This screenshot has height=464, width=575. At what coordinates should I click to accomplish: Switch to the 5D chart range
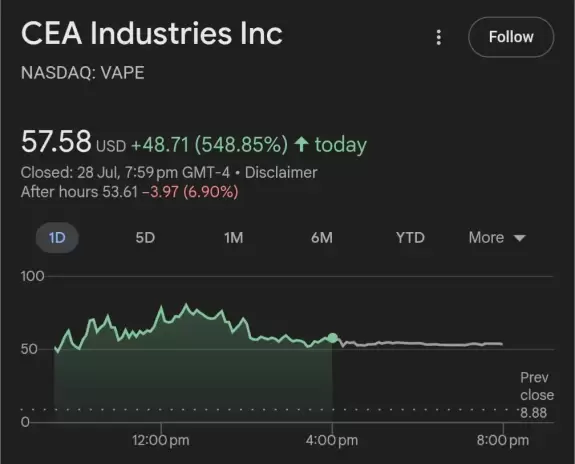point(145,238)
